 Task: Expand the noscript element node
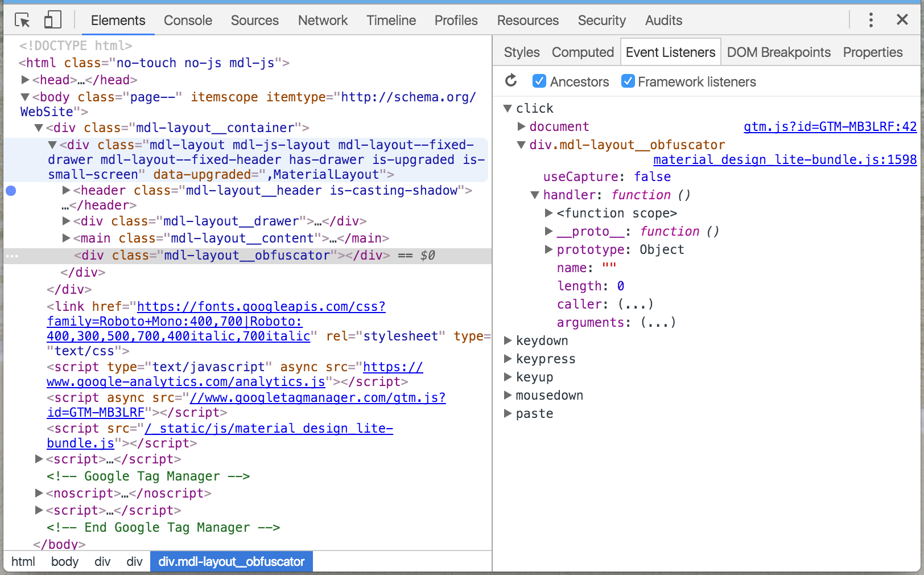(x=39, y=493)
